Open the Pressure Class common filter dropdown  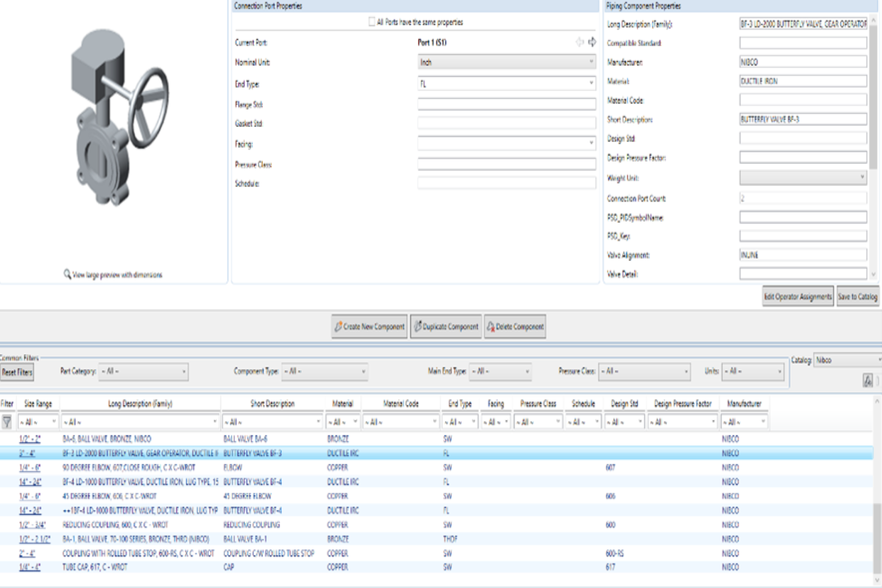644,371
